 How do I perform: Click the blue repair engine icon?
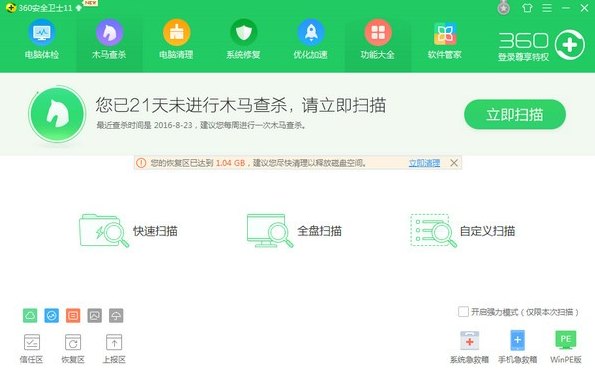pyautogui.click(x=52, y=315)
